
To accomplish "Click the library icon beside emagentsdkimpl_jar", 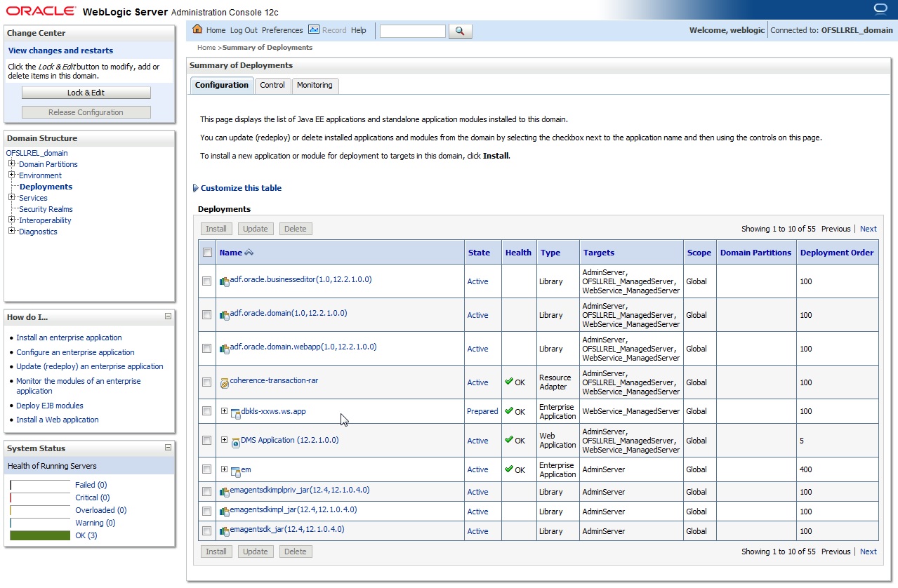I will point(225,512).
